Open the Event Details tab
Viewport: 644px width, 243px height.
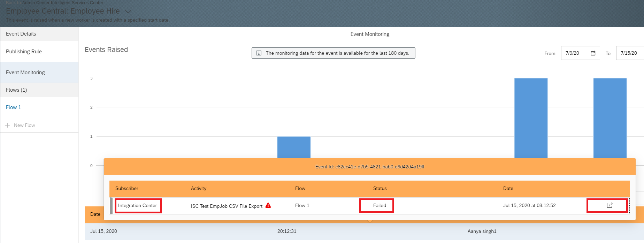[21, 34]
